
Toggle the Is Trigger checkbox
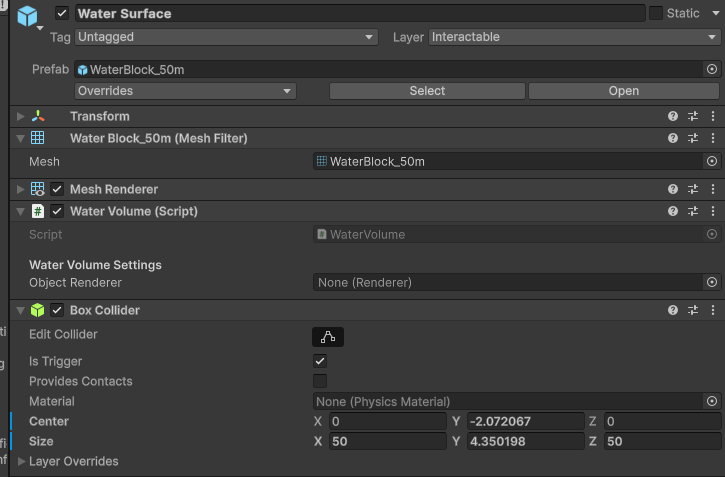[320, 361]
